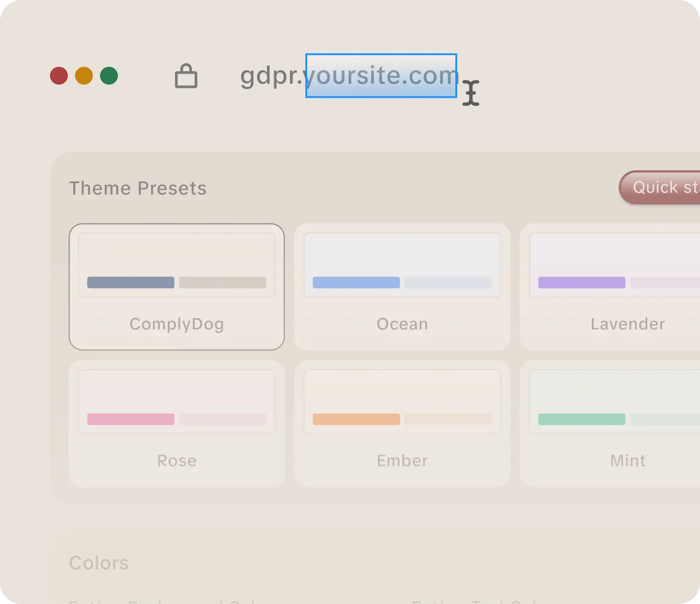This screenshot has height=604, width=700.
Task: Click the slate-blue bar in ComplyDog preview
Action: (x=131, y=282)
